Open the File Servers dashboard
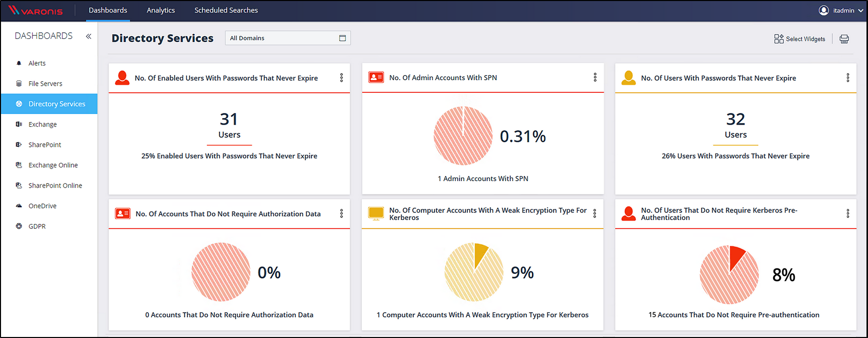 [45, 84]
